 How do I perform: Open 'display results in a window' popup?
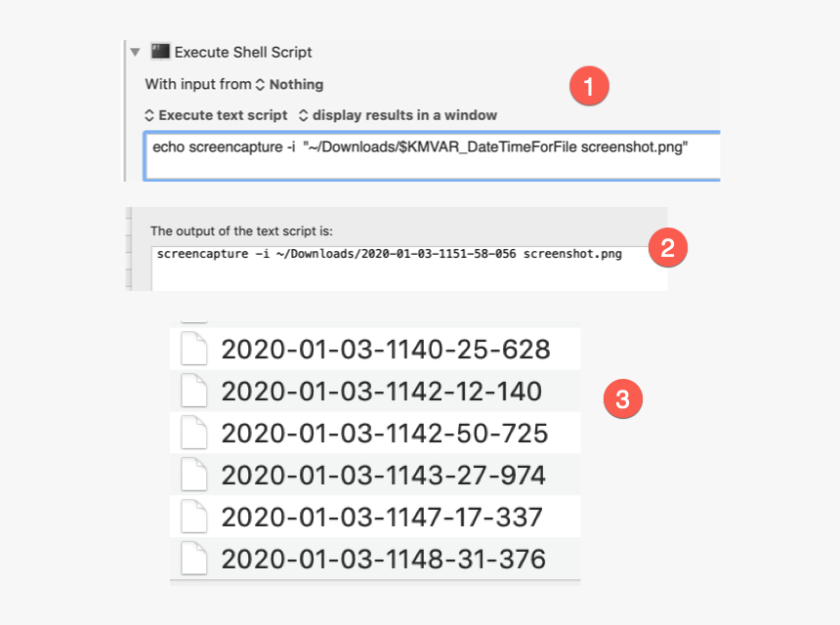[399, 115]
